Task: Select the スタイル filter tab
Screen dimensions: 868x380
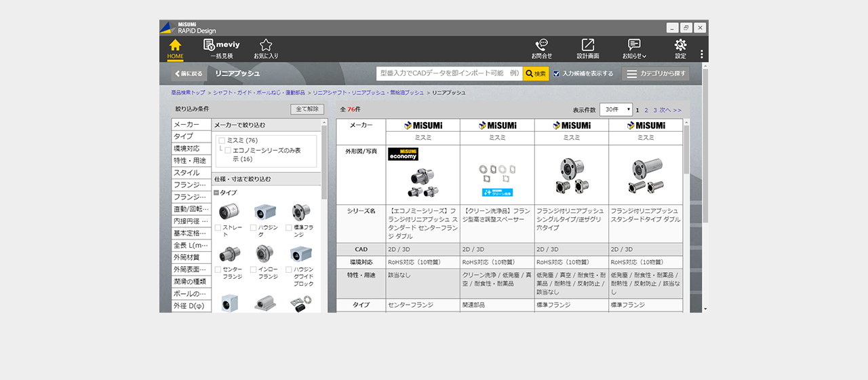Action: click(x=191, y=173)
